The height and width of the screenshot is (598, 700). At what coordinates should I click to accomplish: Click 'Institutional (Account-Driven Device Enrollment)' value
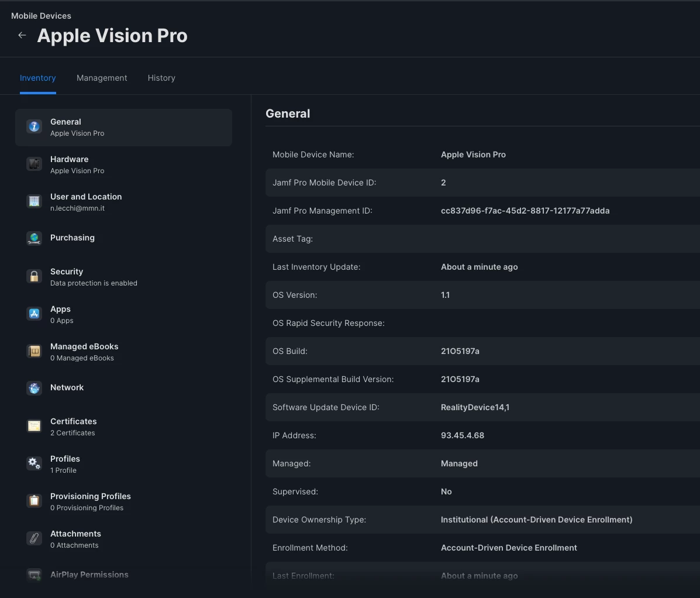[x=536, y=520]
